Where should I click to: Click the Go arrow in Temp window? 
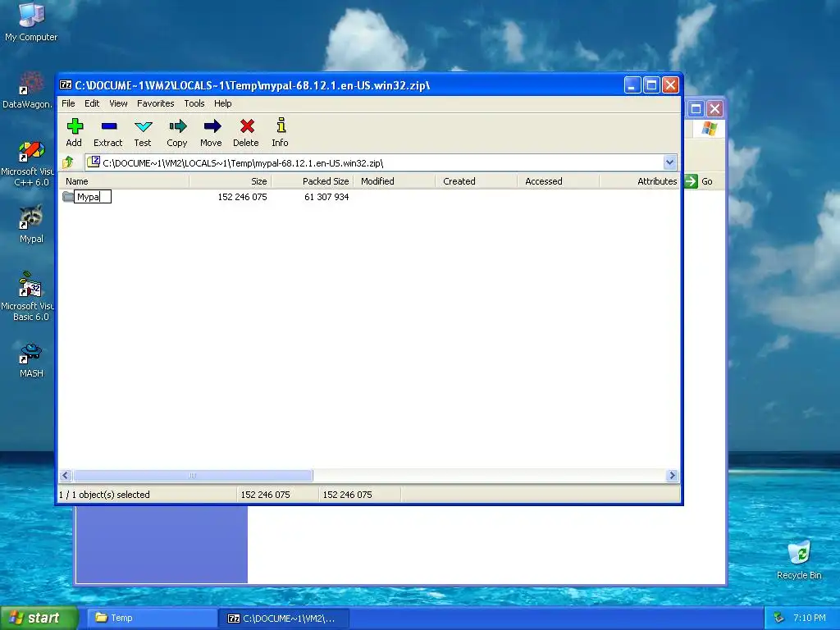[x=691, y=181]
